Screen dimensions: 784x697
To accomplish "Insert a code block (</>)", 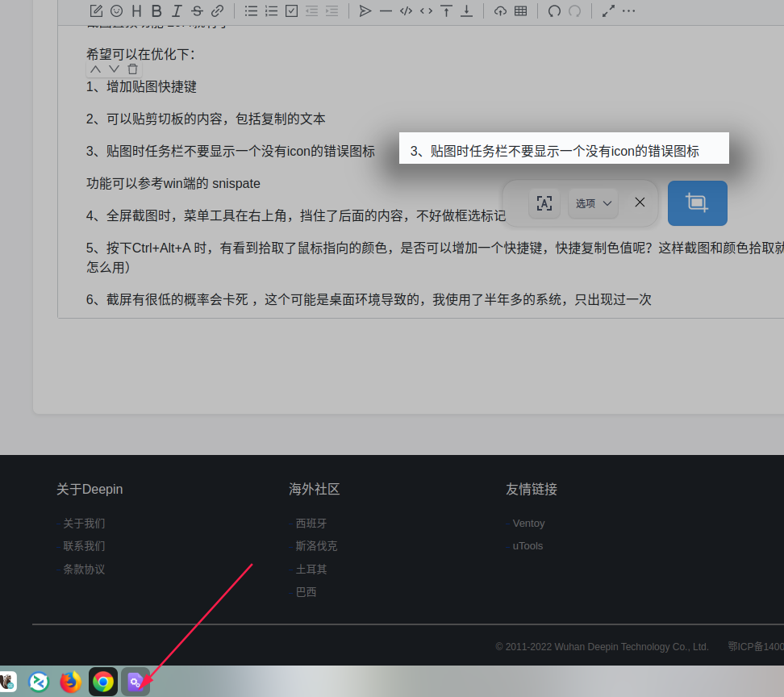I will 406,10.
